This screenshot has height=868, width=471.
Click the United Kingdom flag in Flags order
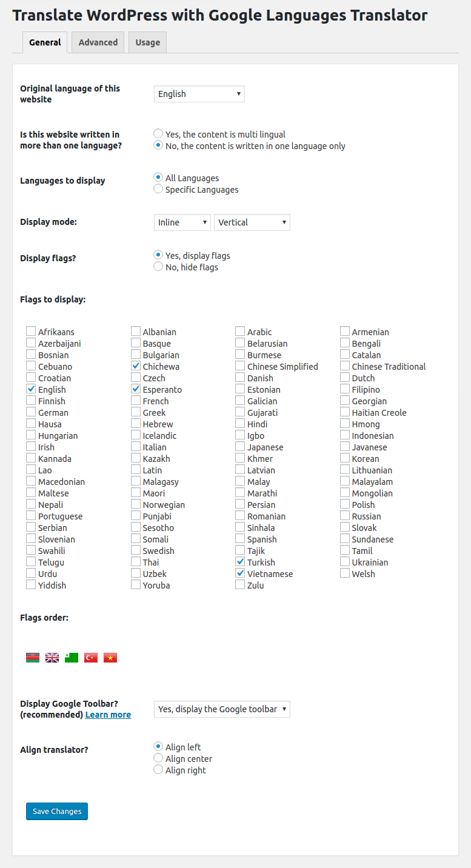point(52,658)
